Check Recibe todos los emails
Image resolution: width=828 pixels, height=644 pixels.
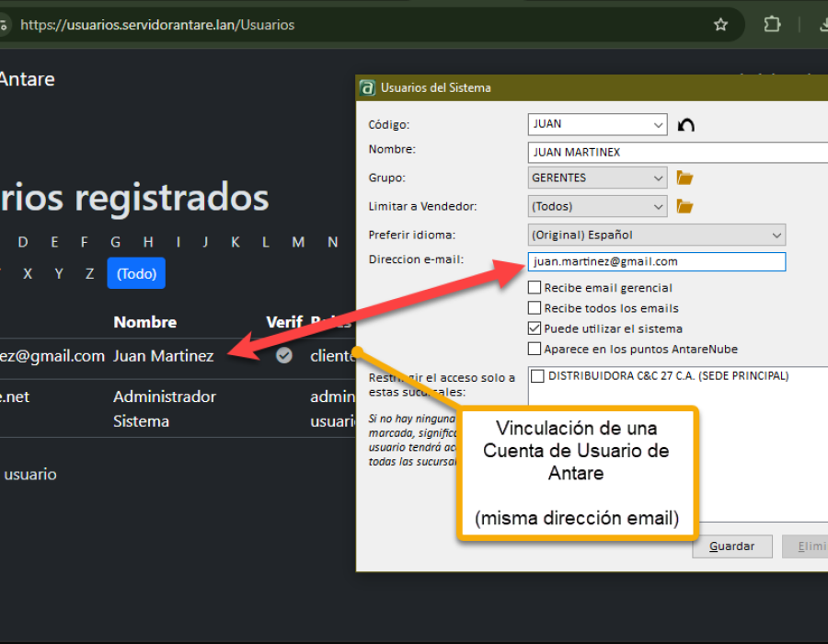click(535, 308)
